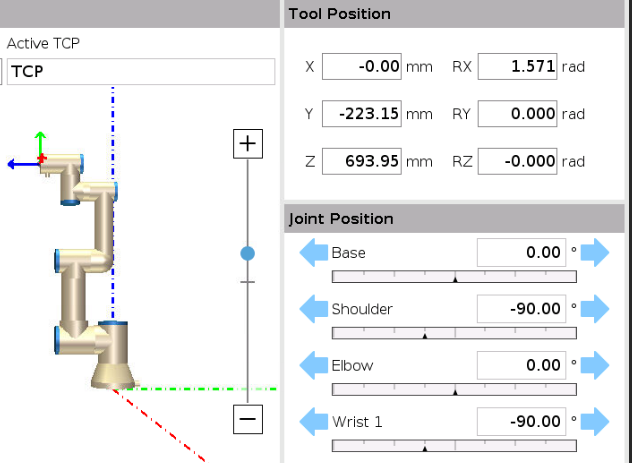This screenshot has width=632, height=463.
Task: Select the RX rotation field
Action: click(518, 66)
